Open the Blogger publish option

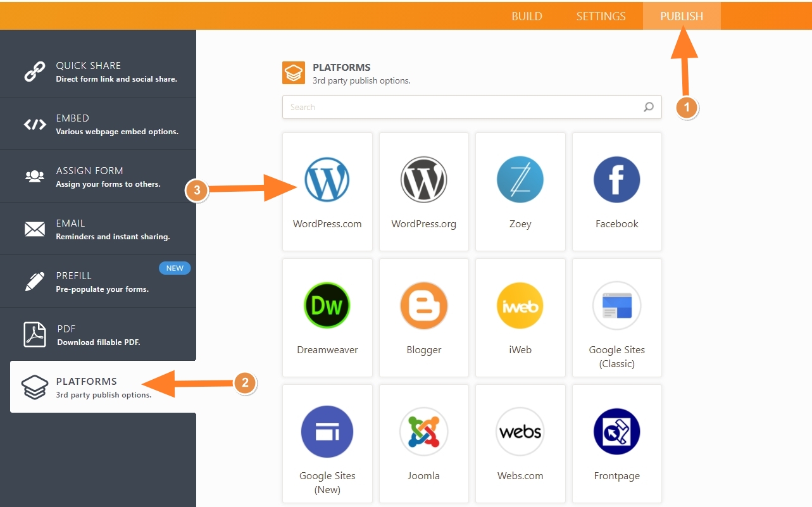(x=423, y=306)
